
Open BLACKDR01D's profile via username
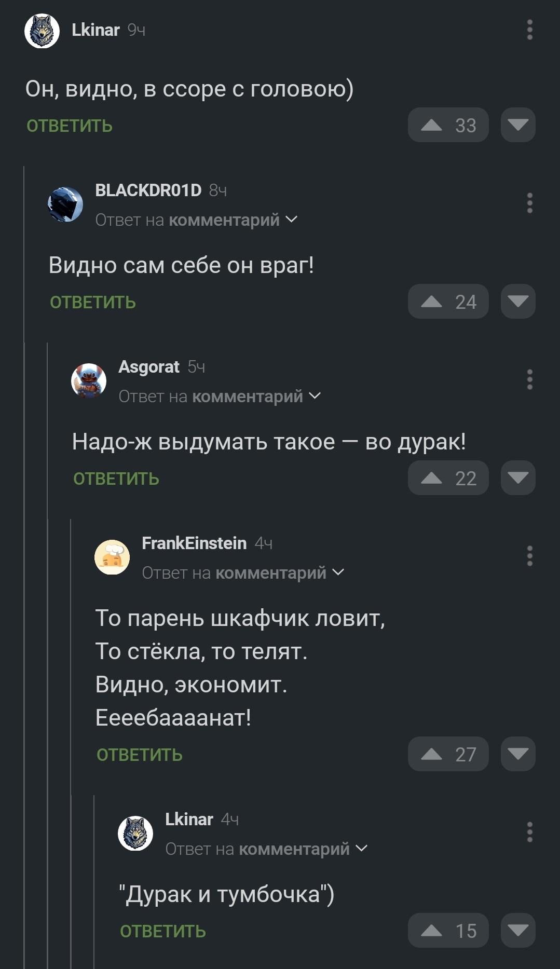pos(148,190)
